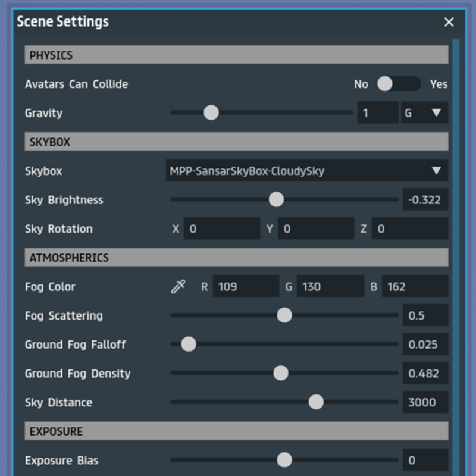Screen dimensions: 476x476
Task: Click the Gravity value input field
Action: click(x=377, y=113)
